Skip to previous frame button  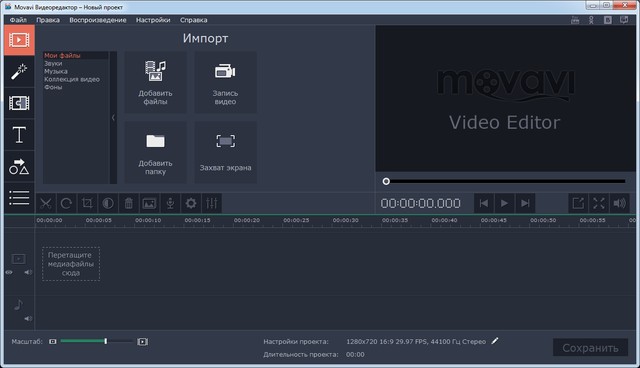point(484,203)
